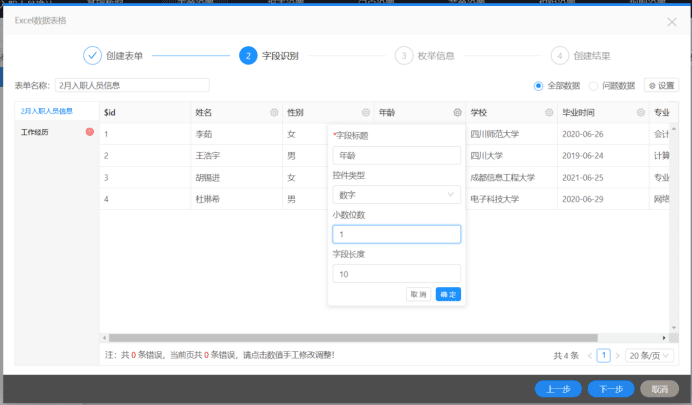Open the 设置 button

pos(662,85)
